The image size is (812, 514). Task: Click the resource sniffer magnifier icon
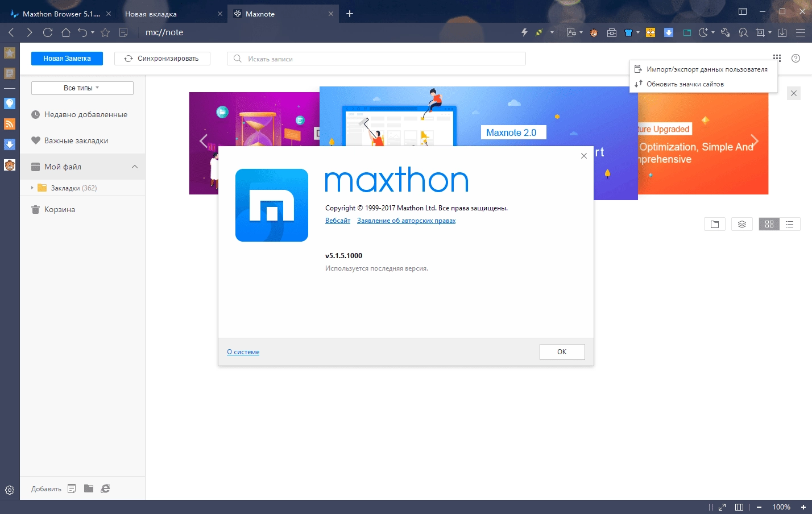pos(743,32)
